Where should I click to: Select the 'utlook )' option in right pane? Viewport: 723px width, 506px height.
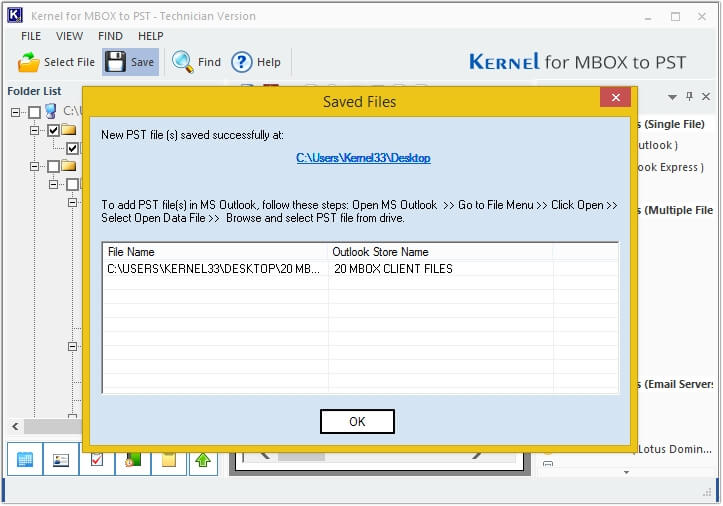658,145
